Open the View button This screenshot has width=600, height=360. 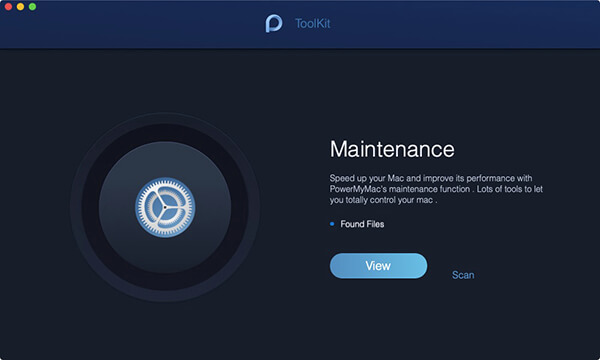coord(378,266)
